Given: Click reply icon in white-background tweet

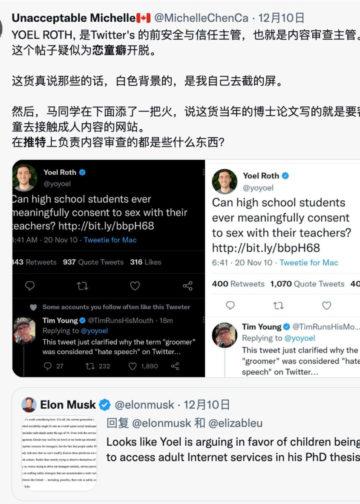Looking at the screenshot, I should (230, 305).
